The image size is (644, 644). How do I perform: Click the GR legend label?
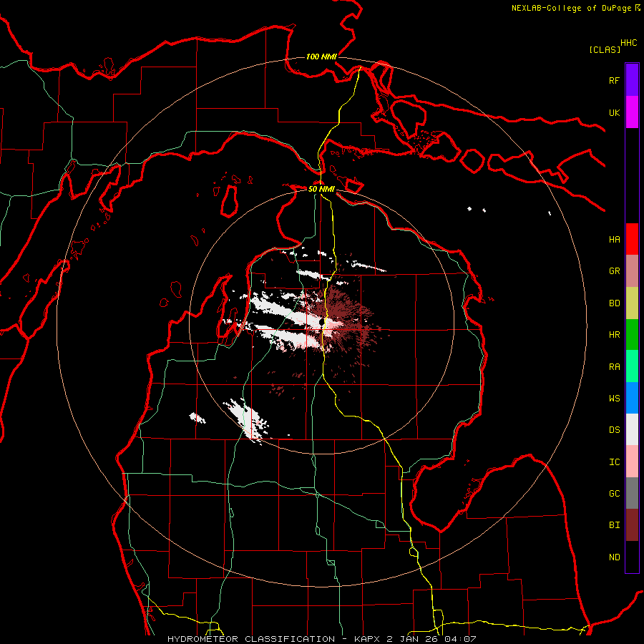click(x=614, y=271)
